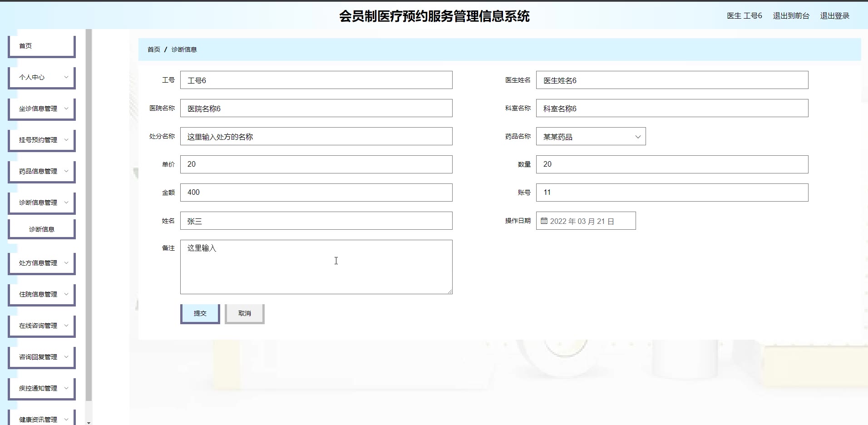Expand the 住院信息管理 sidebar menu
The image size is (868, 425).
(x=41, y=294)
